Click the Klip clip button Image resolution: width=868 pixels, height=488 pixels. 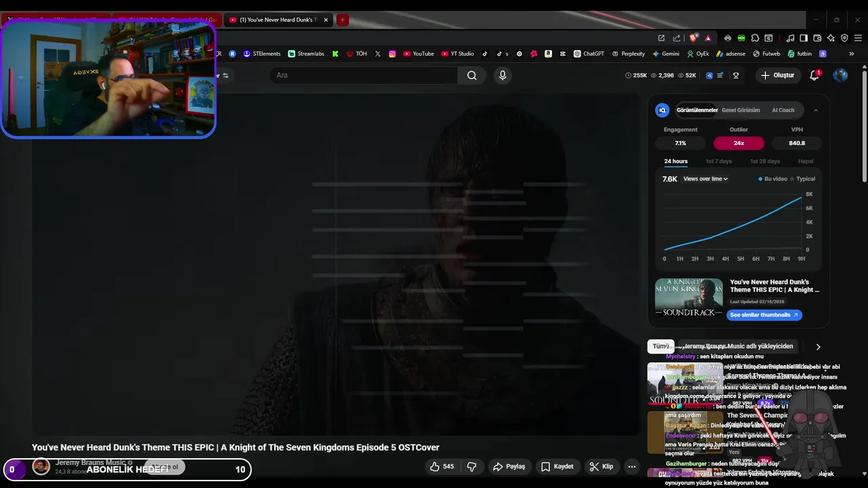click(x=601, y=466)
